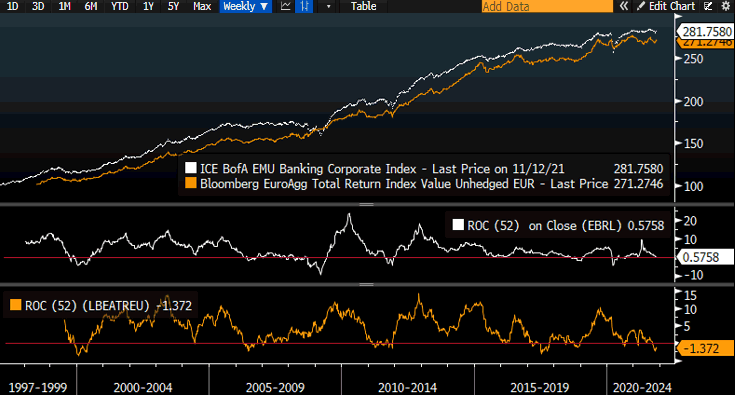
Task: Click the 0.5758 axis value tag
Action: (704, 257)
